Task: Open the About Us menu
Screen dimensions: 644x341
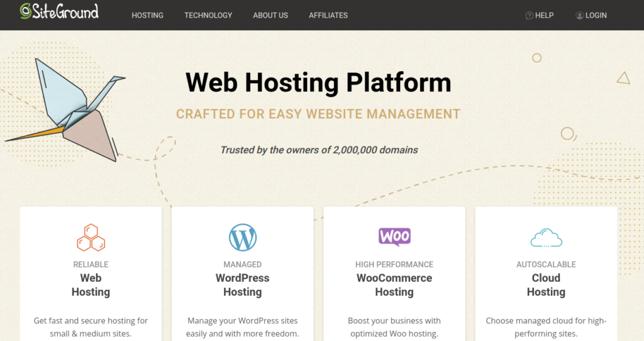Action: point(270,15)
